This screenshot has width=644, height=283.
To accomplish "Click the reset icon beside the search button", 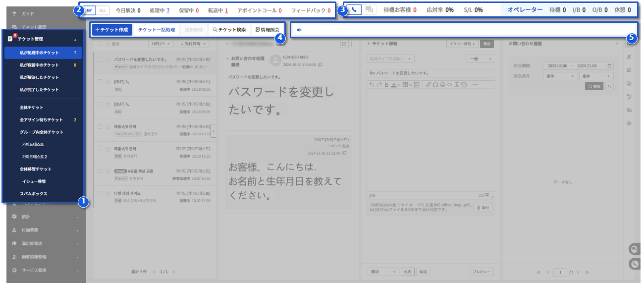I will pyautogui.click(x=609, y=86).
